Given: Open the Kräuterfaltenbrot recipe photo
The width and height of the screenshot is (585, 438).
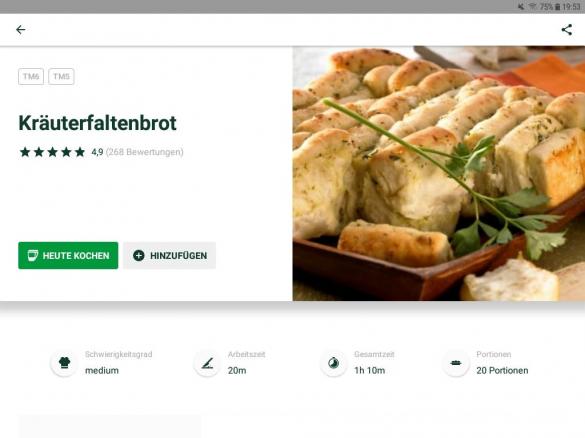Looking at the screenshot, I should click(x=439, y=173).
